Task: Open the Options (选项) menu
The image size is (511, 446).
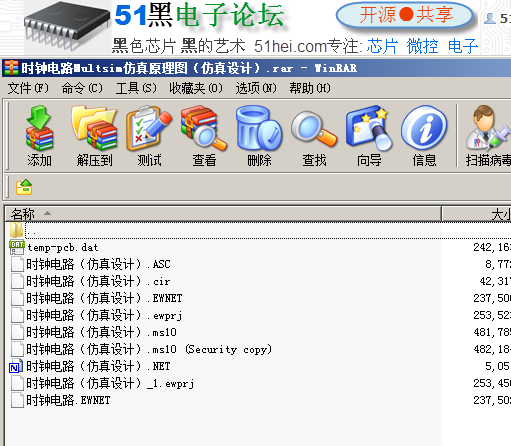Action: [256, 88]
